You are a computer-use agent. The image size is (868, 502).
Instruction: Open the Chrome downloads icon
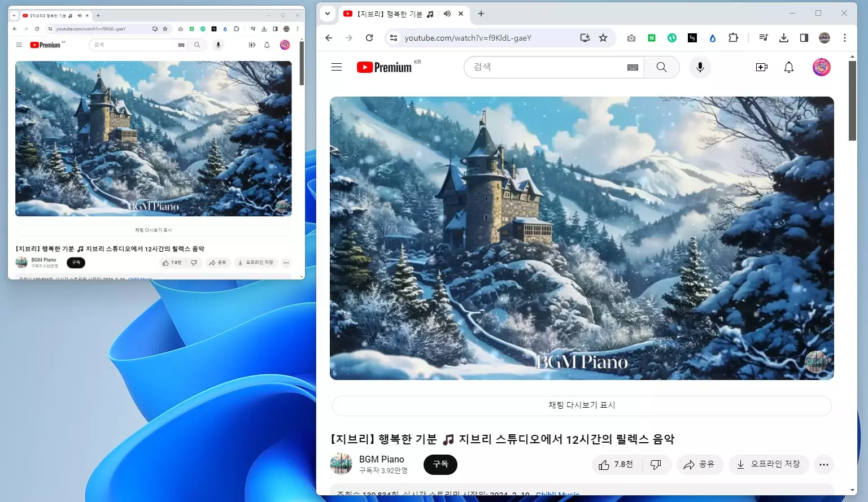tap(783, 38)
